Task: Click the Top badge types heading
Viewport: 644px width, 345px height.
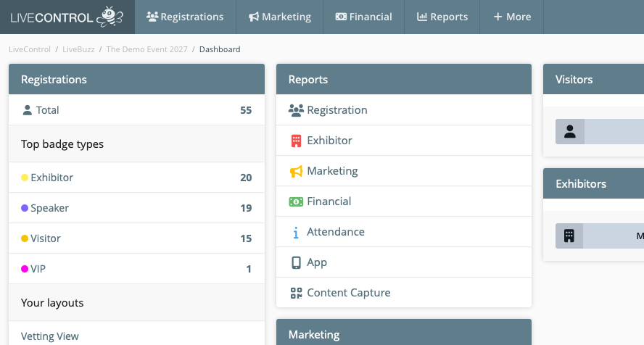Action: pyautogui.click(x=62, y=144)
